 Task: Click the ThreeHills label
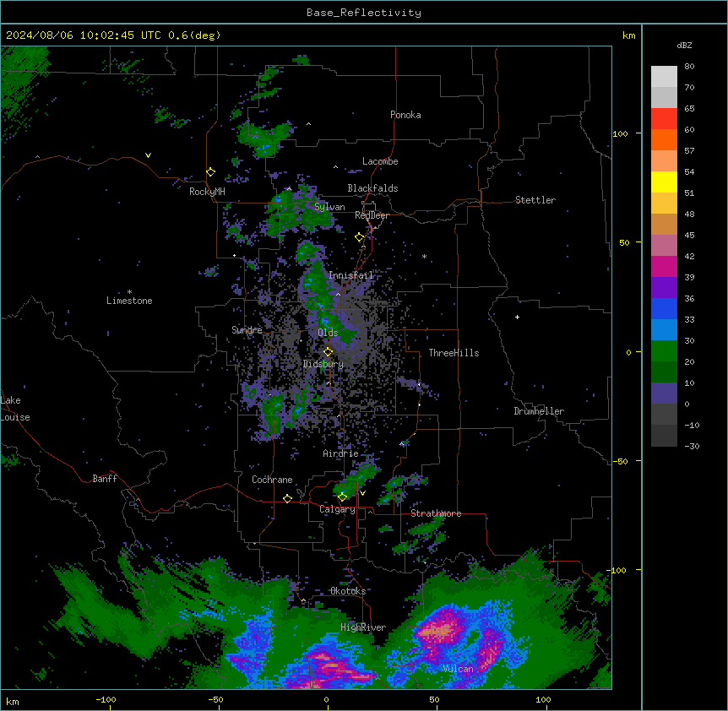(x=454, y=353)
